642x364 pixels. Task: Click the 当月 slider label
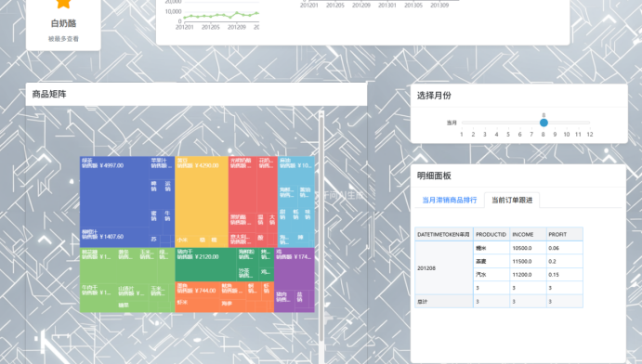(452, 123)
